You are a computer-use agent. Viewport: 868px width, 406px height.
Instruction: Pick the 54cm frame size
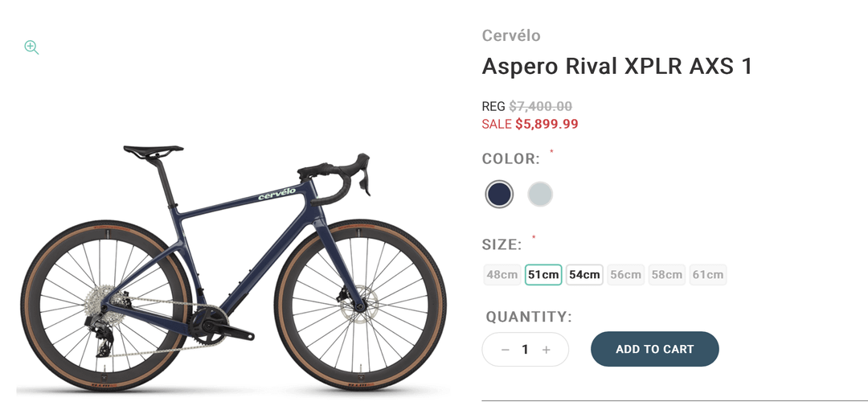point(584,275)
